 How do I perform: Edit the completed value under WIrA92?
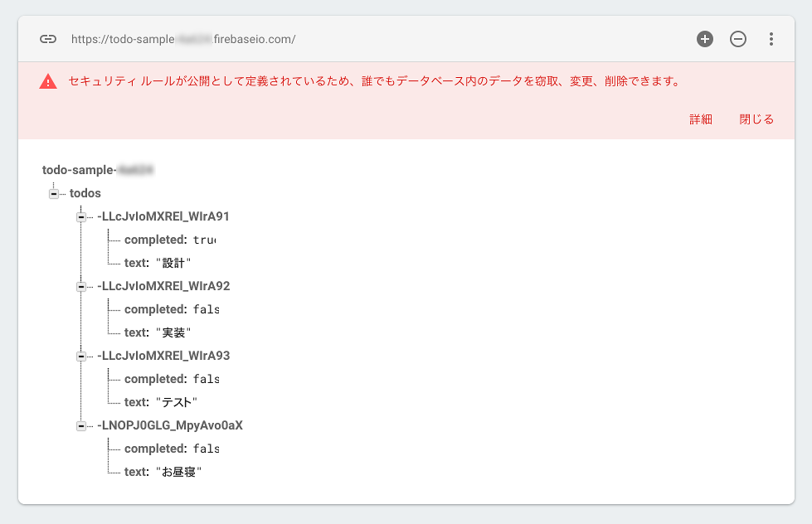click(206, 309)
